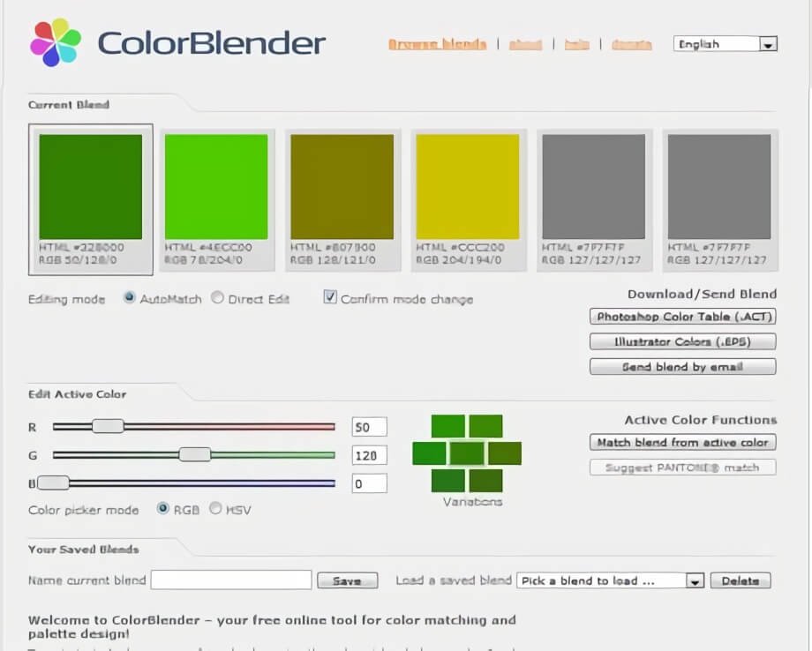Click Send blend by email
Screen dimensions: 812x651
click(683, 367)
